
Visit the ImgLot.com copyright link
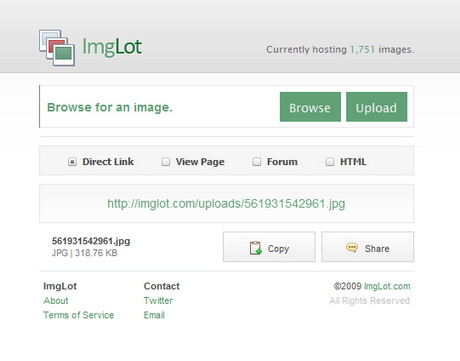click(387, 286)
